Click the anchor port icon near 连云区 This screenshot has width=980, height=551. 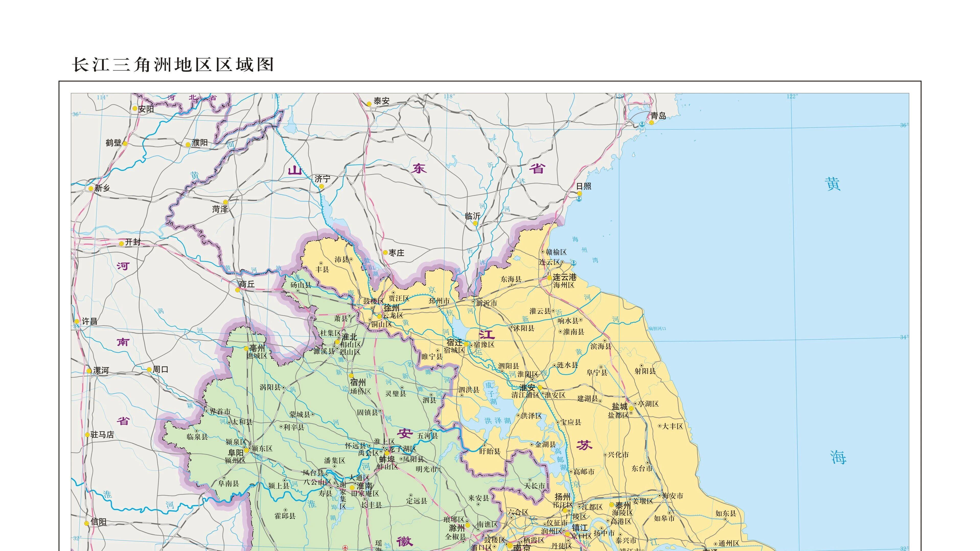(x=574, y=263)
